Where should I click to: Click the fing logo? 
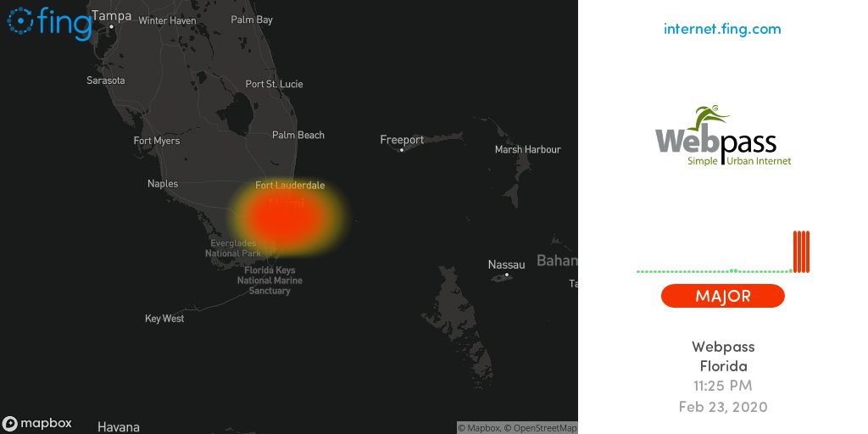click(x=49, y=23)
